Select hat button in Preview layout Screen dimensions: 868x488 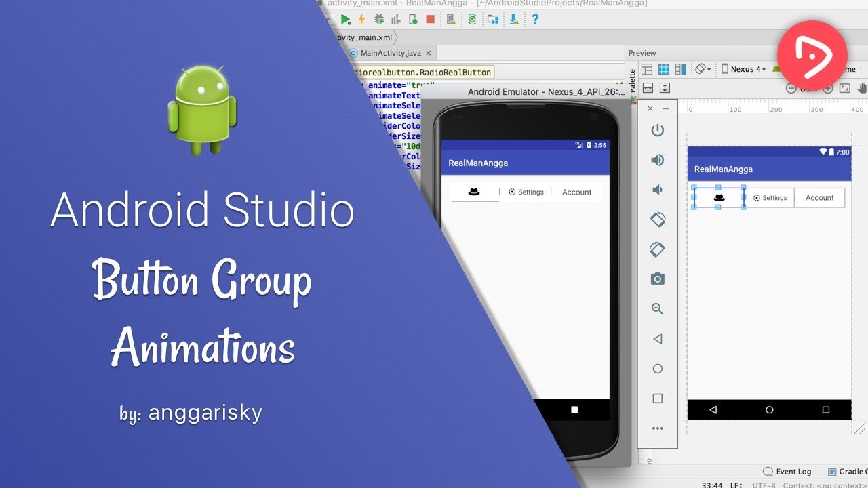pos(719,198)
